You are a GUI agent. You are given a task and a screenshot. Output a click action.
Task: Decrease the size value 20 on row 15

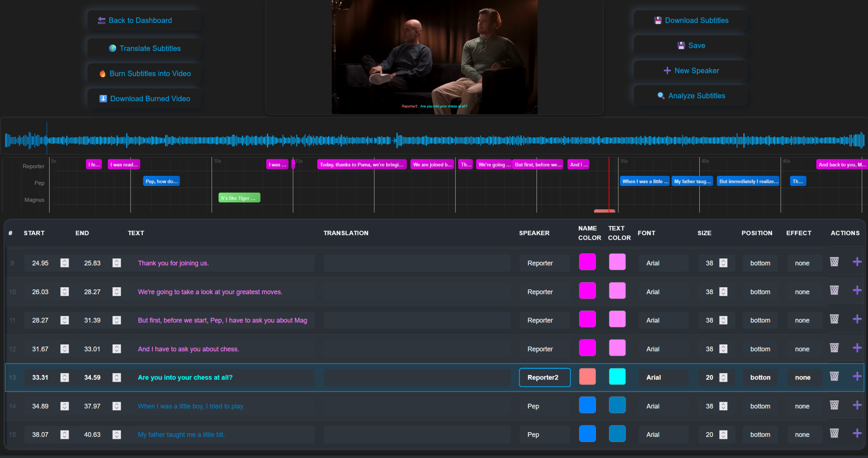click(x=724, y=437)
